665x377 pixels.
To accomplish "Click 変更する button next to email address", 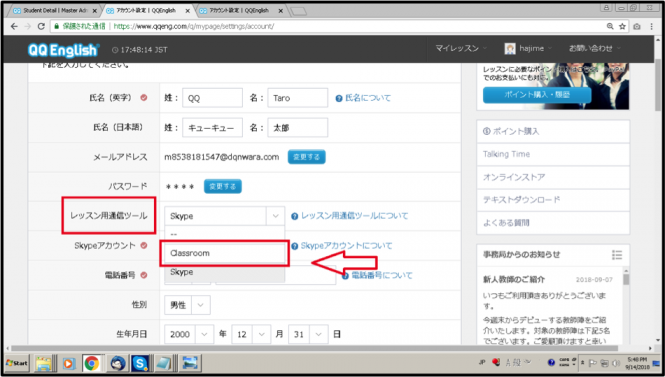I will (306, 157).
